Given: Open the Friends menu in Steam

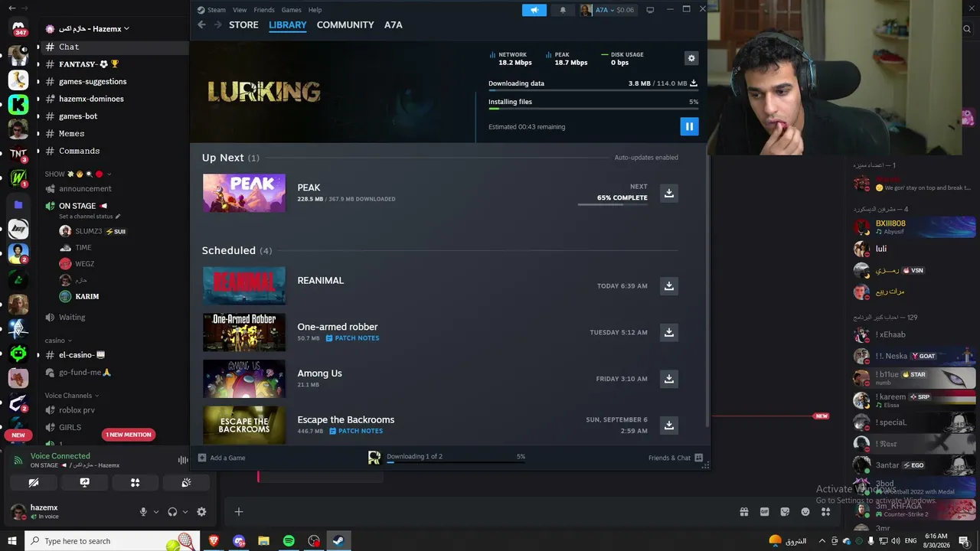Looking at the screenshot, I should point(264,10).
